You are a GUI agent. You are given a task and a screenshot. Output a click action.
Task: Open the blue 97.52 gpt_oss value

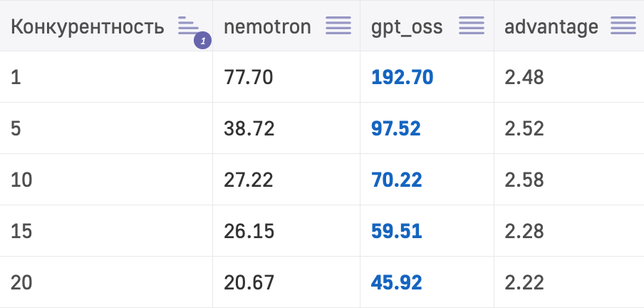pos(396,128)
